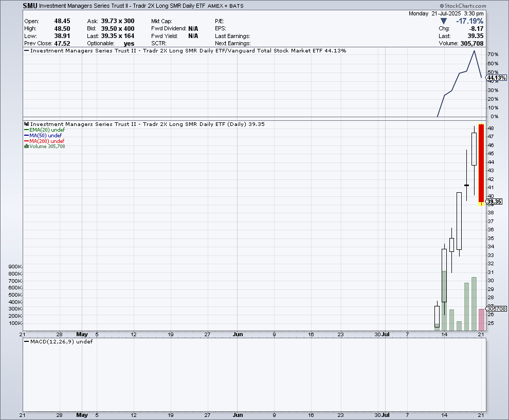Screen dimensions: 509x420
Task: Click the High value 48.50
Action: (x=62, y=29)
